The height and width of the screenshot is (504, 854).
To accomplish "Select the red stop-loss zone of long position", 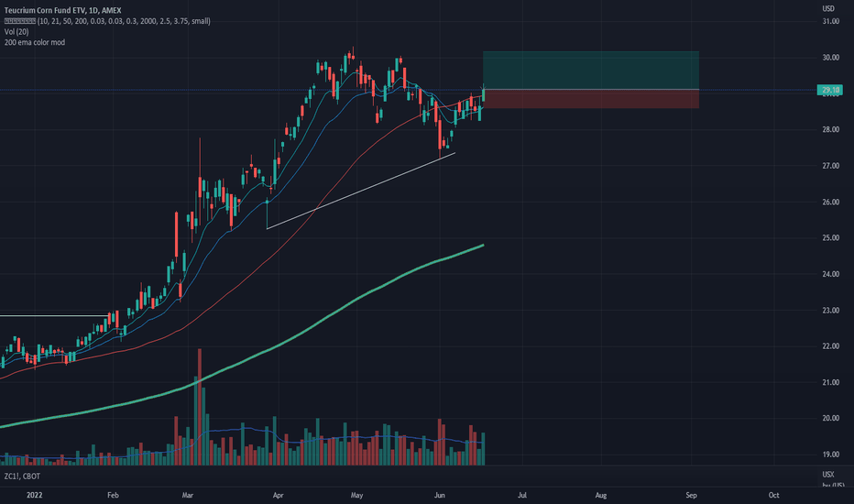I will [x=590, y=99].
